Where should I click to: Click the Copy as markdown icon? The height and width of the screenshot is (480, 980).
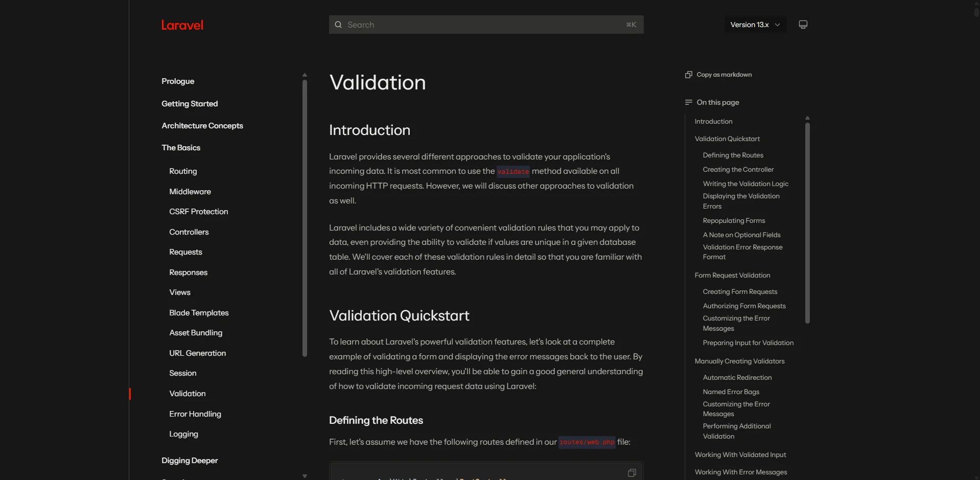[x=689, y=75]
